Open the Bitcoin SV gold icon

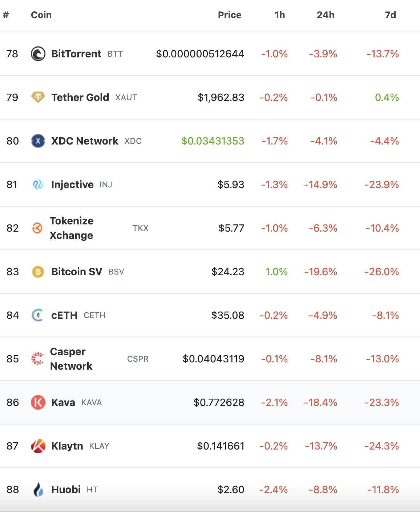[x=38, y=272]
